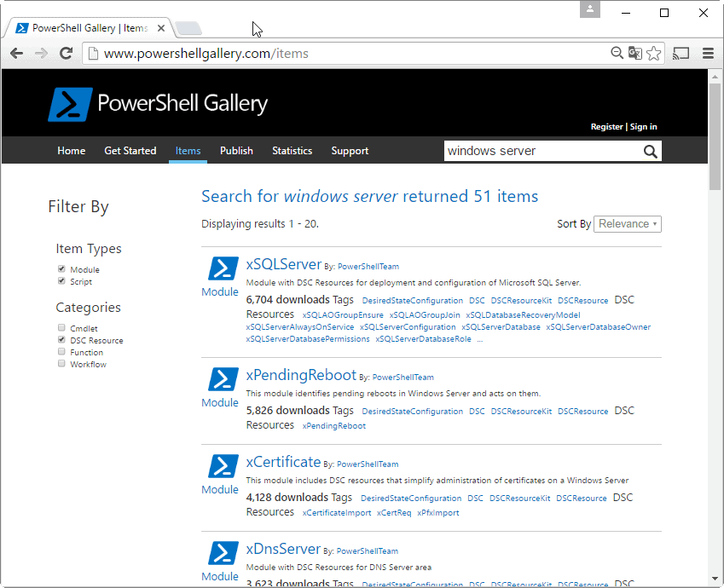Check the Workflow category checkbox
724x588 pixels.
[x=61, y=364]
